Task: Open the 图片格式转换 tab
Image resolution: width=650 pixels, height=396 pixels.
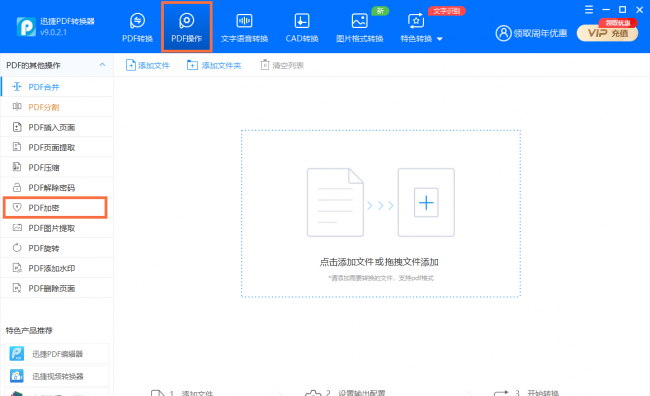Action: point(359,27)
